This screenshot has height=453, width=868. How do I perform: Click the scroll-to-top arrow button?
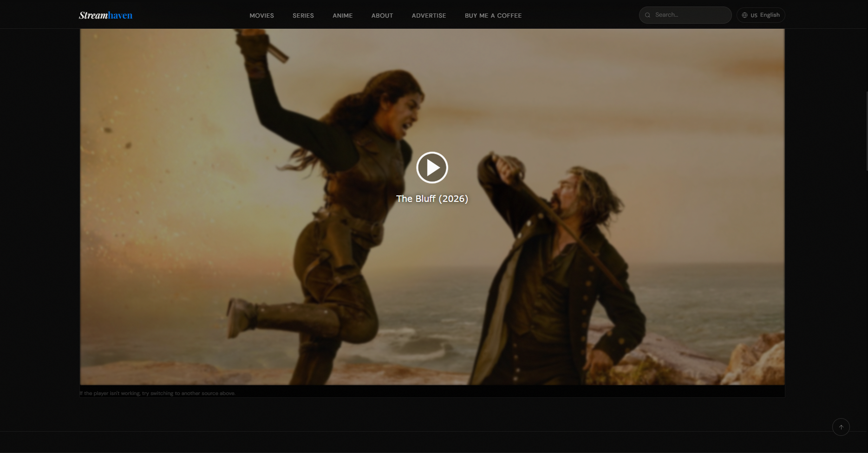[841, 427]
